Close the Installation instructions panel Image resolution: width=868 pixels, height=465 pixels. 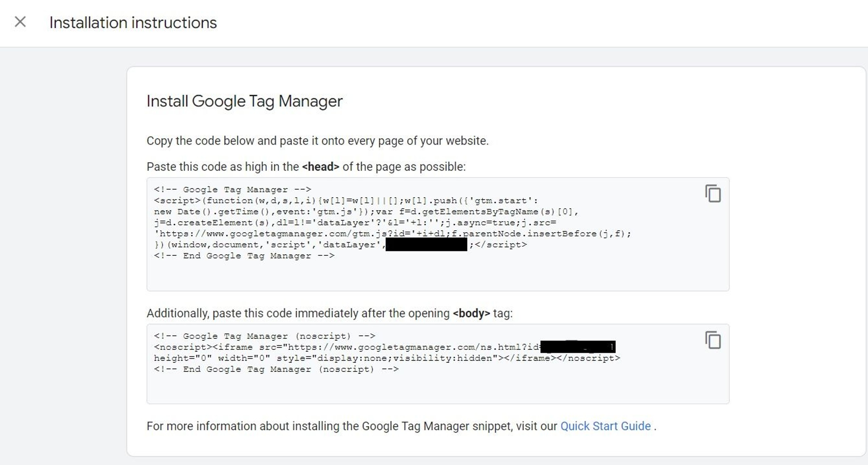(x=20, y=22)
